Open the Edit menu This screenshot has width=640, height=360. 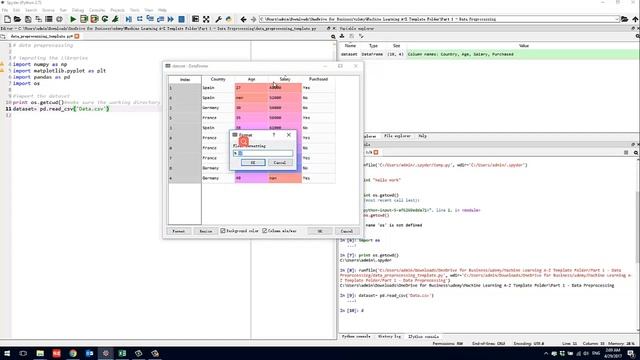pos(16,10)
